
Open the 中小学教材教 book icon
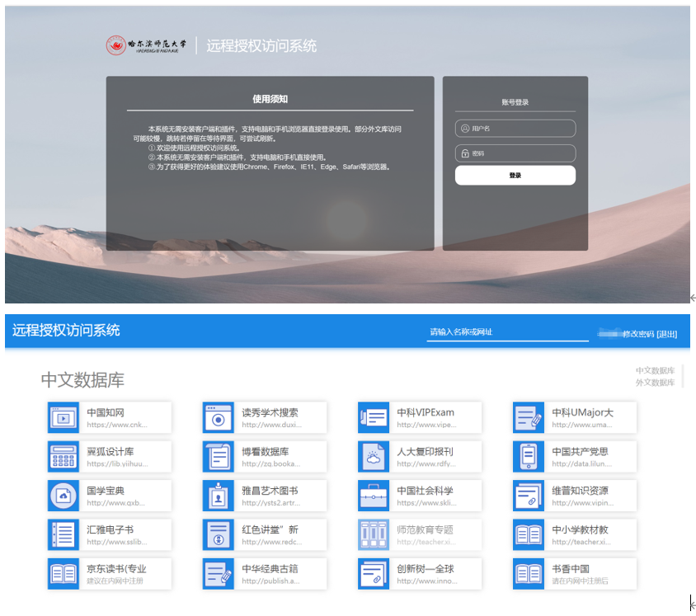click(529, 535)
